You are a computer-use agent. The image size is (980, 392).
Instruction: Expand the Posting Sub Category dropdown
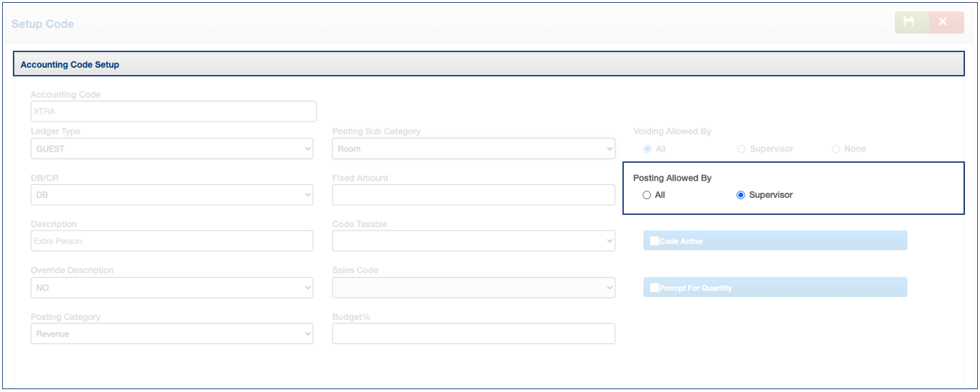click(x=473, y=149)
